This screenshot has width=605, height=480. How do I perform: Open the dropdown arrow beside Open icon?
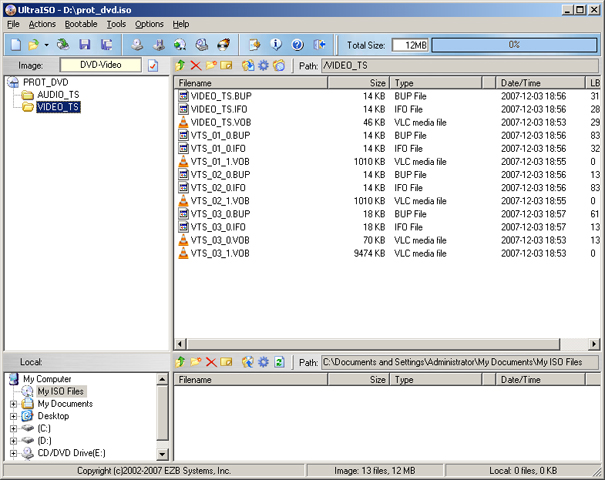pos(46,45)
